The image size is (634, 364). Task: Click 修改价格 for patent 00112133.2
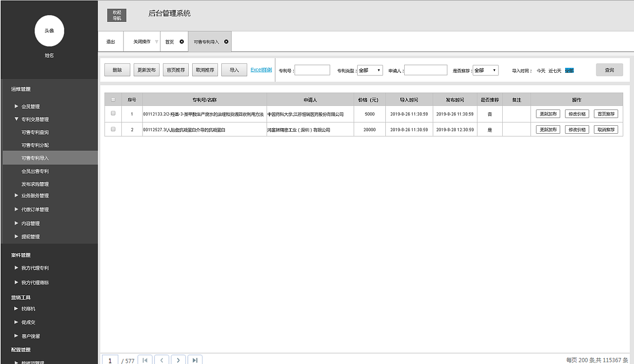577,114
